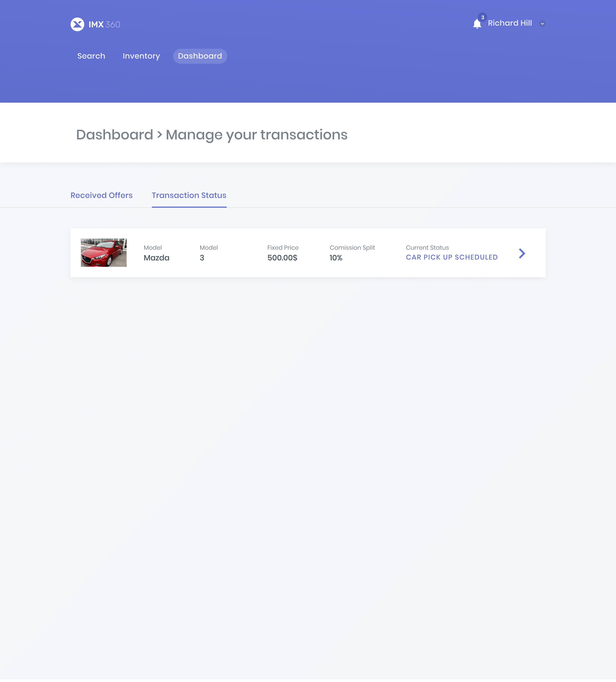
Task: Select the highlighted Dashboard nav pill
Action: [200, 56]
